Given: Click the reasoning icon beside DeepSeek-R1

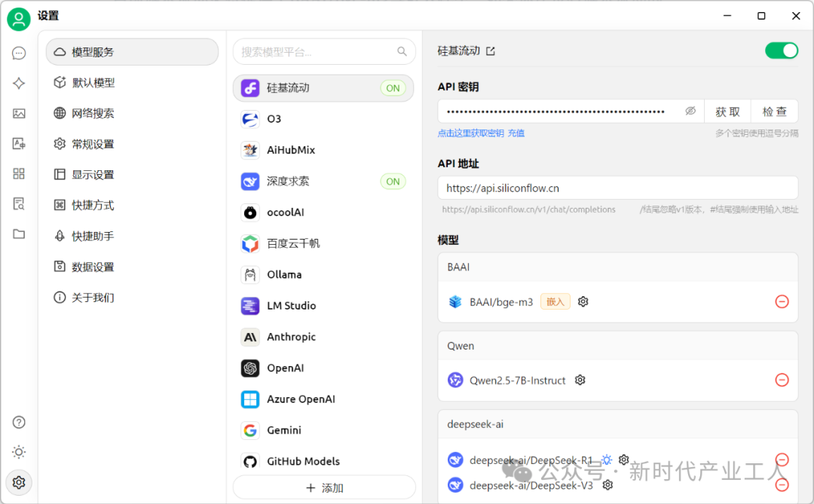Looking at the screenshot, I should (606, 460).
